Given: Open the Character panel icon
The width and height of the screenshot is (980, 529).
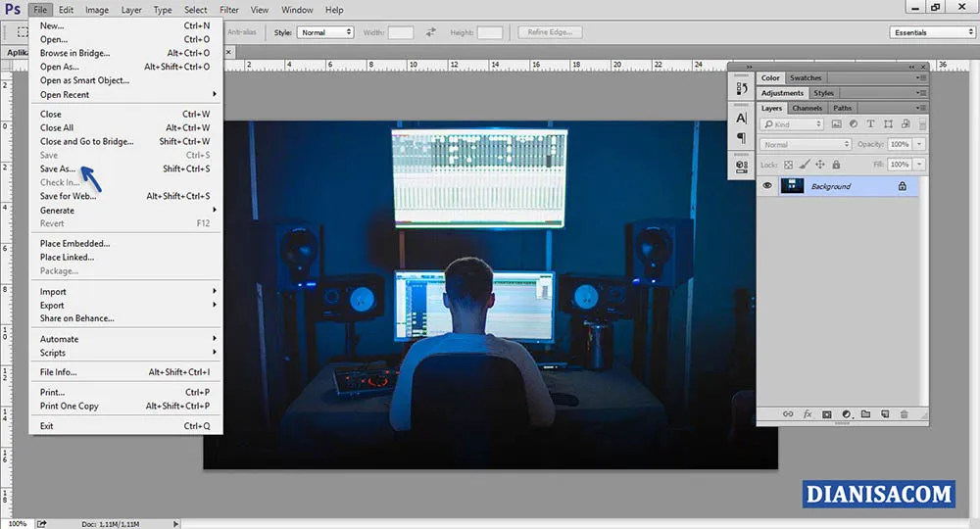Looking at the screenshot, I should pyautogui.click(x=741, y=118).
